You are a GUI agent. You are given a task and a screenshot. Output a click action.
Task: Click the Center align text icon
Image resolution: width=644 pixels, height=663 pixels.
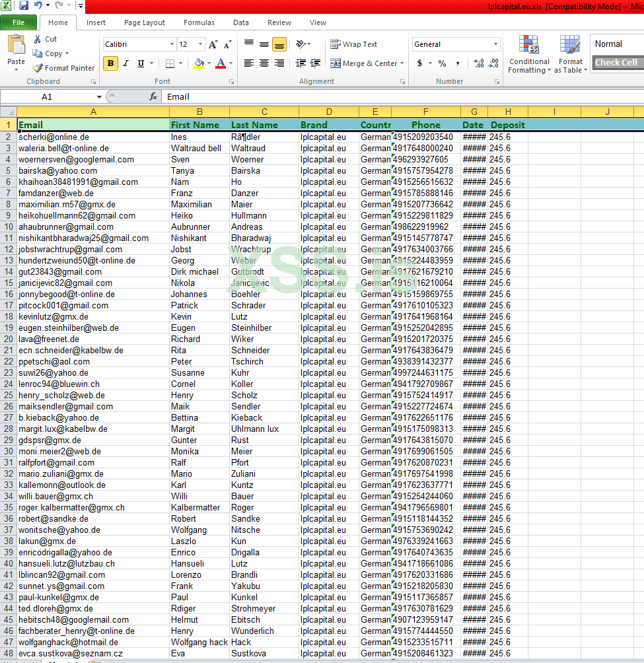(x=264, y=63)
